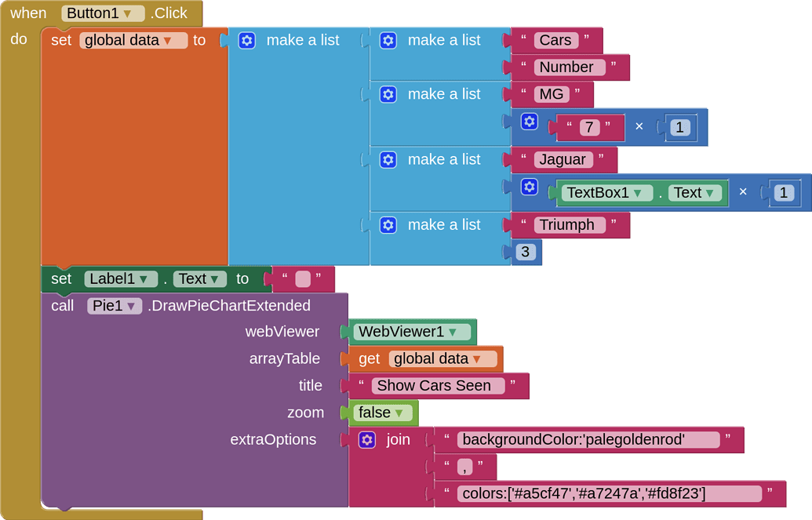Click the gear icon on the make a list block containing Cars
The width and height of the screenshot is (812, 520).
[x=388, y=41]
